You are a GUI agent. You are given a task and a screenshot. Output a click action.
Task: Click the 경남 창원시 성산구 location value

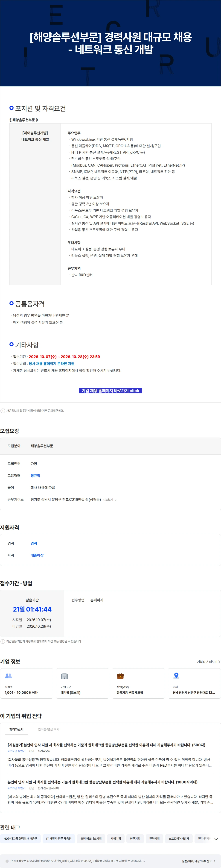pyautogui.click(x=194, y=693)
